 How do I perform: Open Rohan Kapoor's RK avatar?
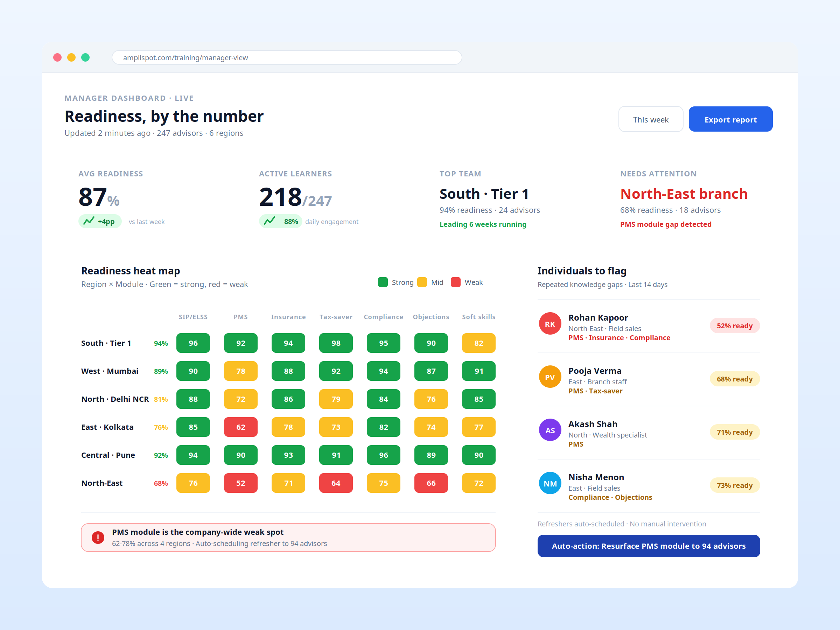pos(550,323)
